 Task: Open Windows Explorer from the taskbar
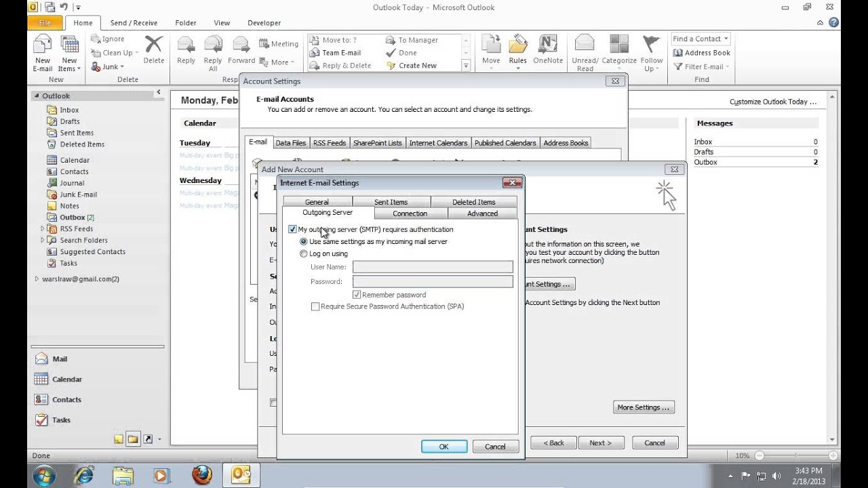[123, 475]
